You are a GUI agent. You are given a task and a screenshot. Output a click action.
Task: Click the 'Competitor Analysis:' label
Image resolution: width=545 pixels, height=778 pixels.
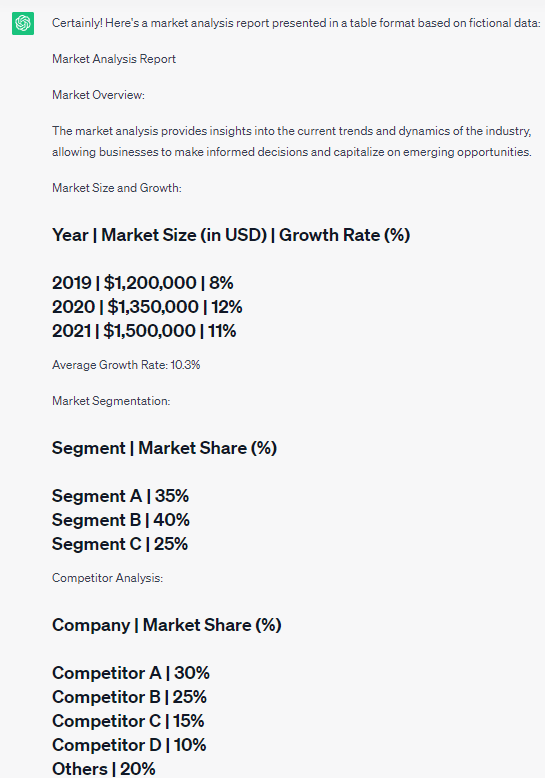pos(107,578)
